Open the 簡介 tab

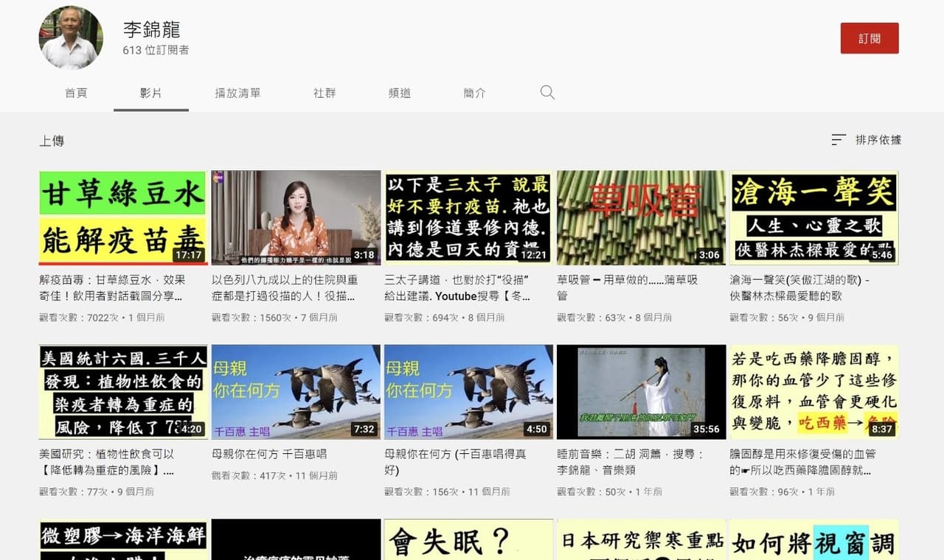473,93
